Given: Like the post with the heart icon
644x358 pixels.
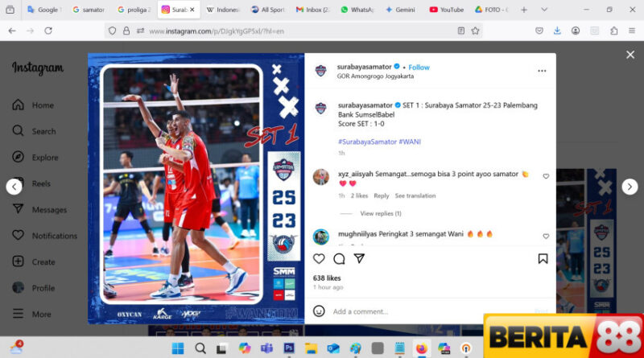Looking at the screenshot, I should (x=319, y=259).
